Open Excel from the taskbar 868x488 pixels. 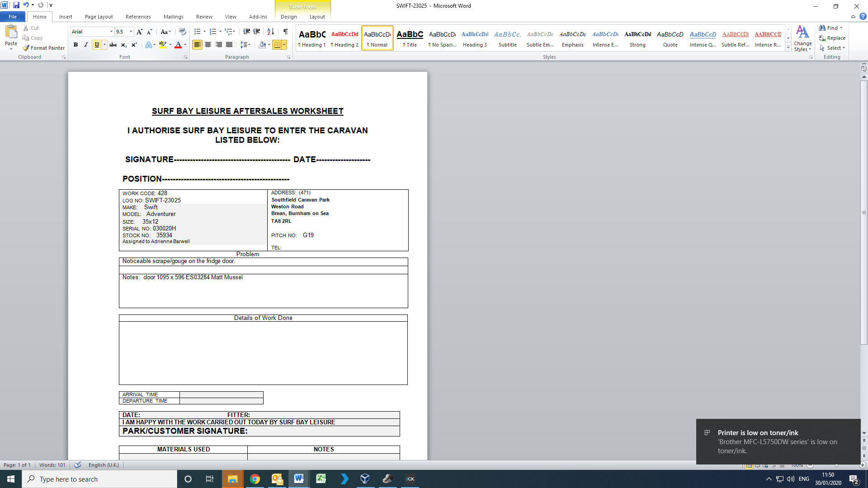[321, 479]
